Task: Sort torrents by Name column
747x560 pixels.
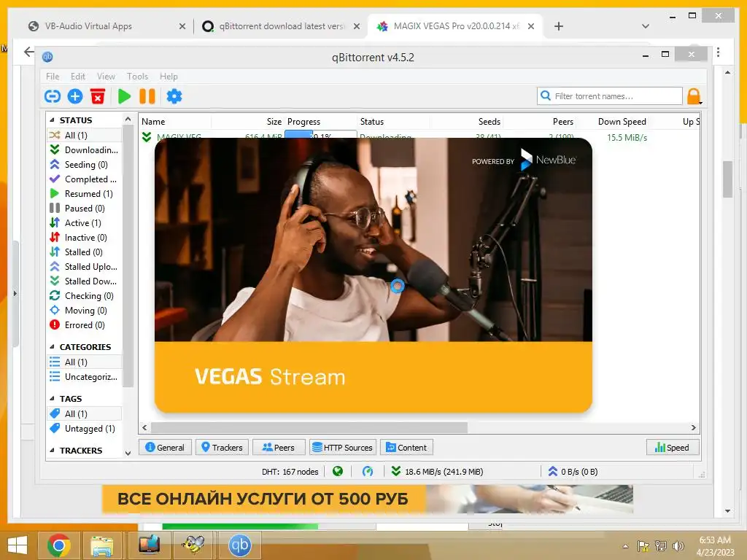Action: click(x=153, y=122)
